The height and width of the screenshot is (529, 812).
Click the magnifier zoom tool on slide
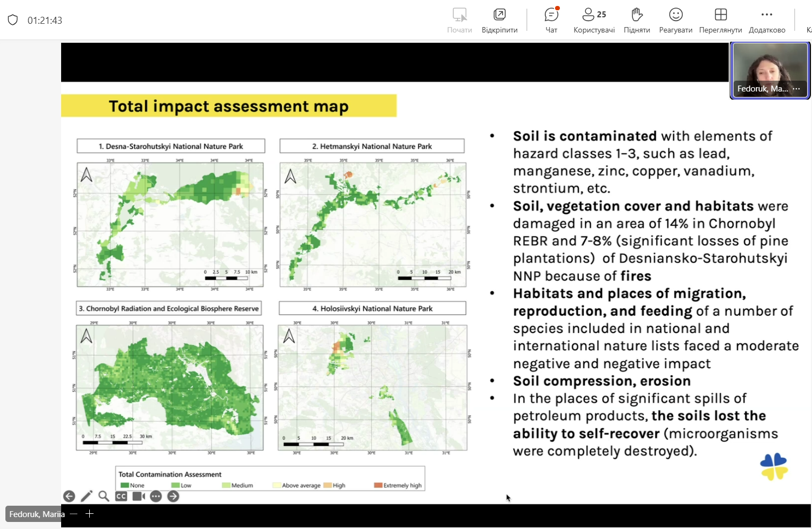(x=104, y=497)
